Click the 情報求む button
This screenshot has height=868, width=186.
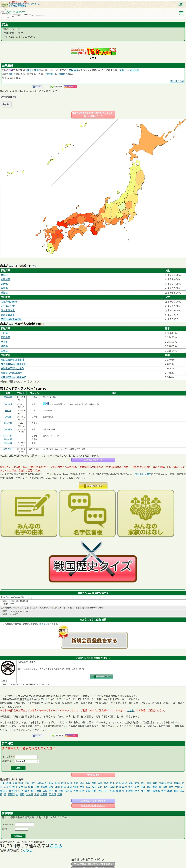(6, 104)
